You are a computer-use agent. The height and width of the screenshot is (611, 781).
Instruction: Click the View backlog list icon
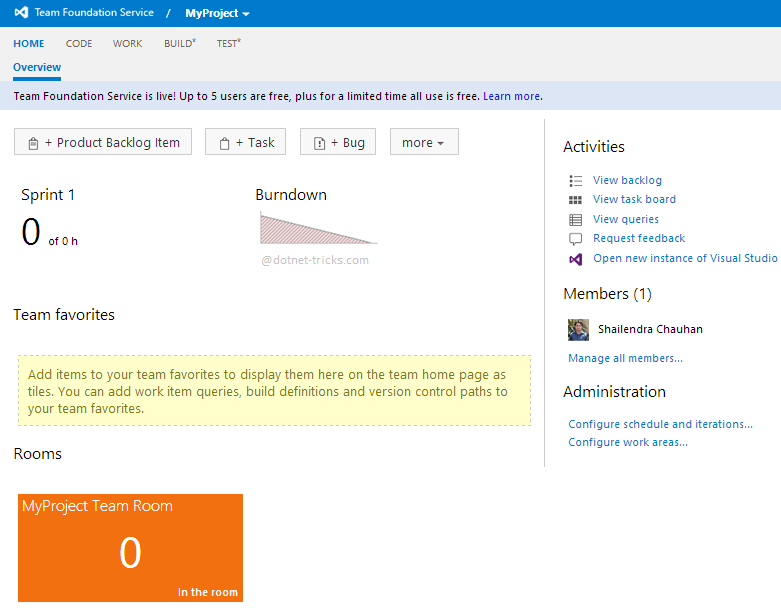[x=575, y=181]
